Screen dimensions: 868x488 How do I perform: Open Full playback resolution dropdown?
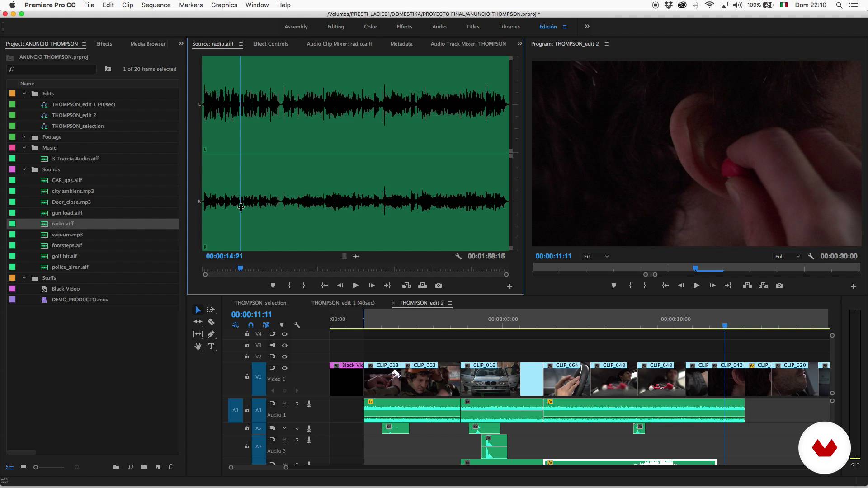point(787,257)
